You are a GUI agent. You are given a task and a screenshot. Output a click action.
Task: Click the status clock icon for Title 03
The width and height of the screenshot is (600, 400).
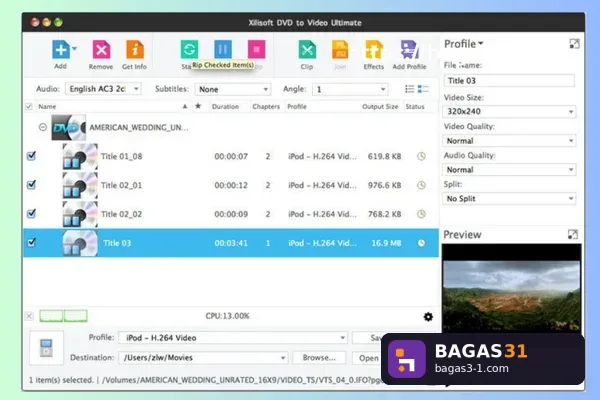(x=421, y=243)
